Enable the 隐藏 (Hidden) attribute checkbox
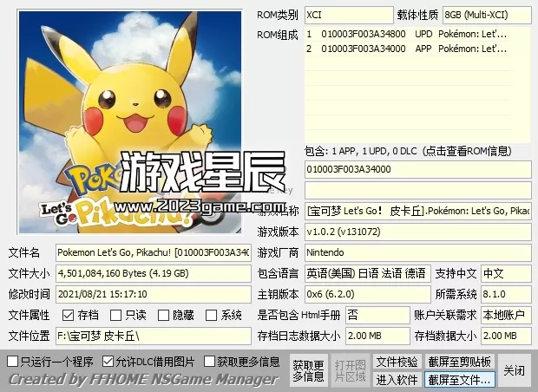Image resolution: width=538 pixels, height=392 pixels. 163,315
